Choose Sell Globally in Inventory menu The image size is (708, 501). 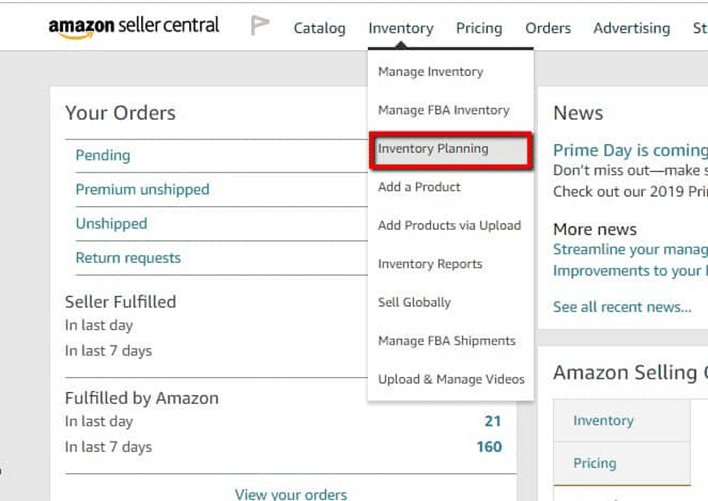(414, 302)
